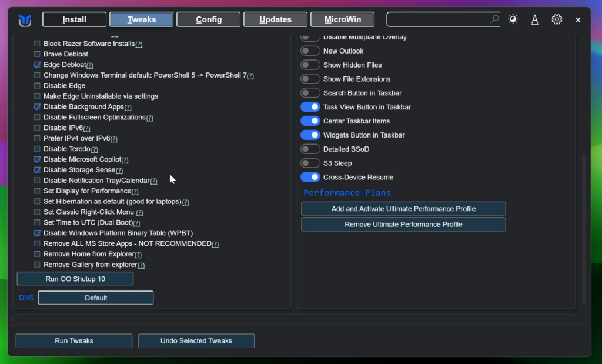Click into the search input field

coord(438,19)
